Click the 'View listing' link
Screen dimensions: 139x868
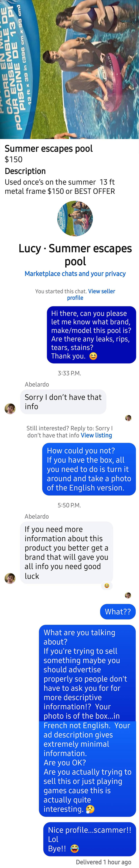[x=96, y=435]
